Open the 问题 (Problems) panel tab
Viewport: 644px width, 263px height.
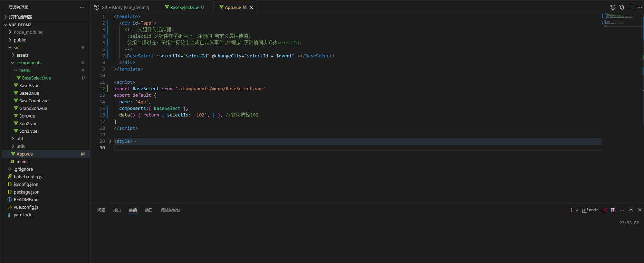click(x=101, y=210)
